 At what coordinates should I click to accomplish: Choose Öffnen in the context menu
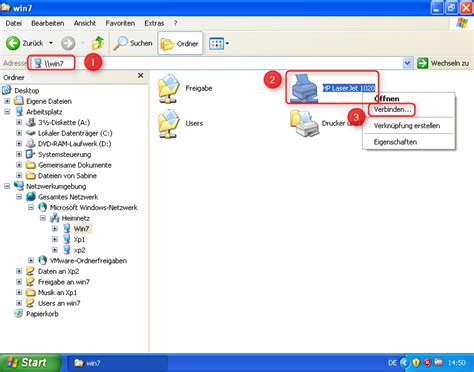tap(386, 99)
